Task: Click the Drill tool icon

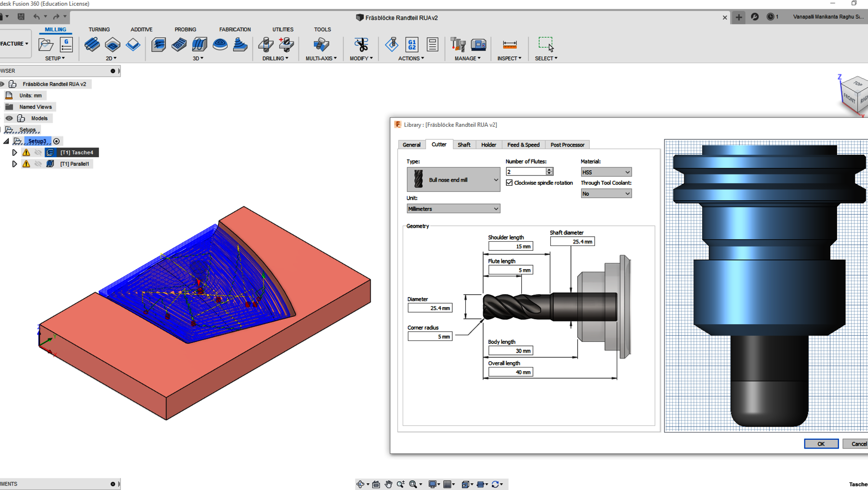Action: (266, 45)
